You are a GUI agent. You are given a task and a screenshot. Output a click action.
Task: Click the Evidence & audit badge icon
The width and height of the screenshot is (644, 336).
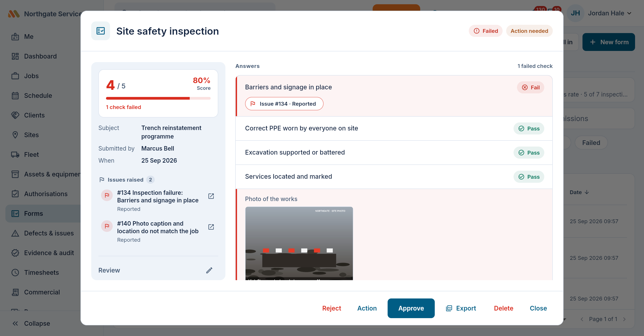pyautogui.click(x=15, y=253)
